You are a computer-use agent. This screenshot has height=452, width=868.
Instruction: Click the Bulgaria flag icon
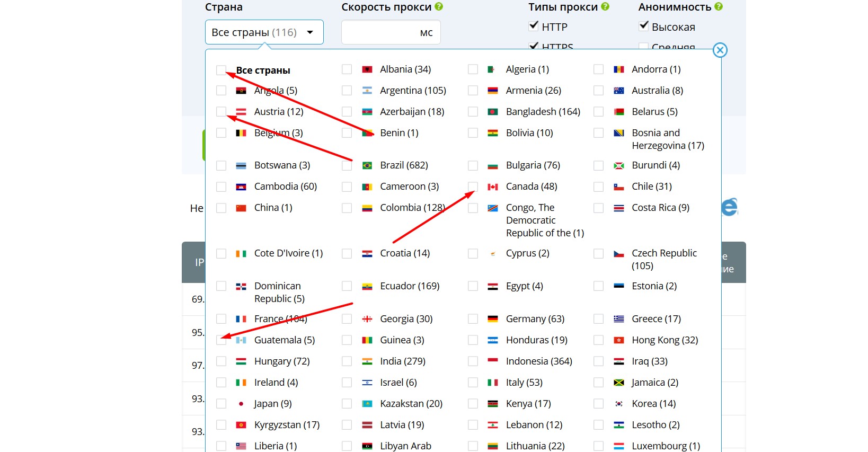[x=493, y=165]
